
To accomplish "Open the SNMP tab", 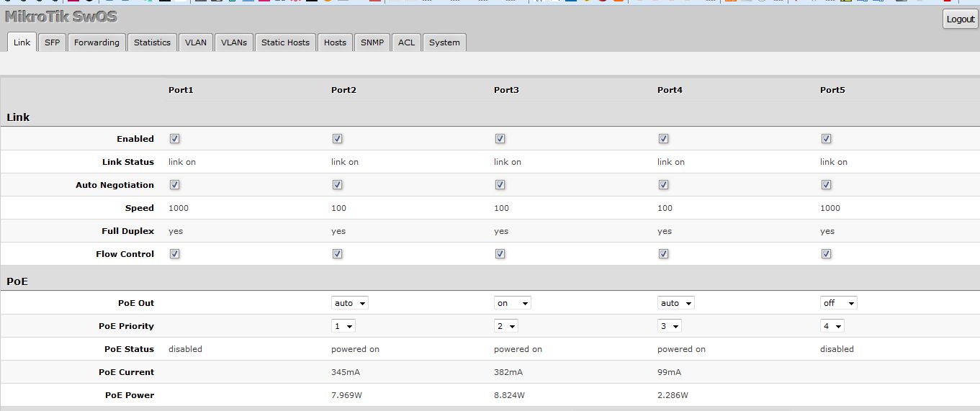I will 372,42.
